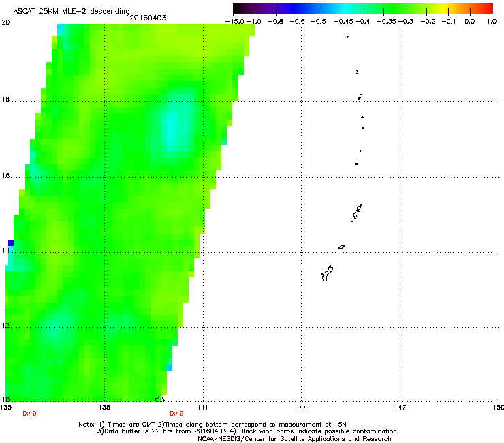Click the color bar label -0.2
Screen dimensions: 504x443
428,22
